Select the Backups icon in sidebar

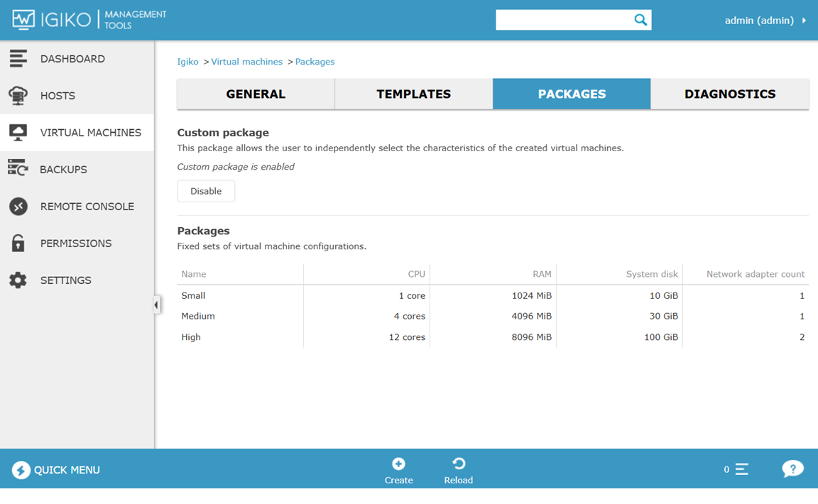point(18,169)
